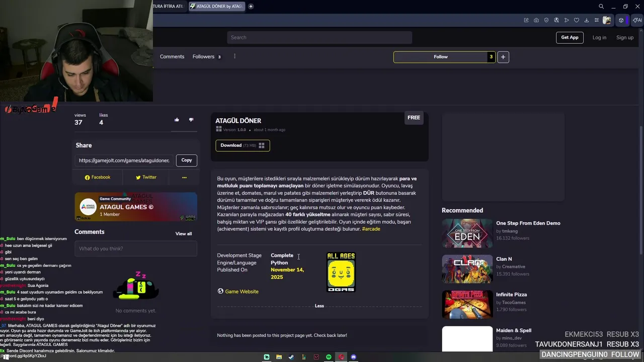Screen dimensions: 644x362
Task: Download the ATAGÜL DÖNER game
Action: click(x=243, y=145)
